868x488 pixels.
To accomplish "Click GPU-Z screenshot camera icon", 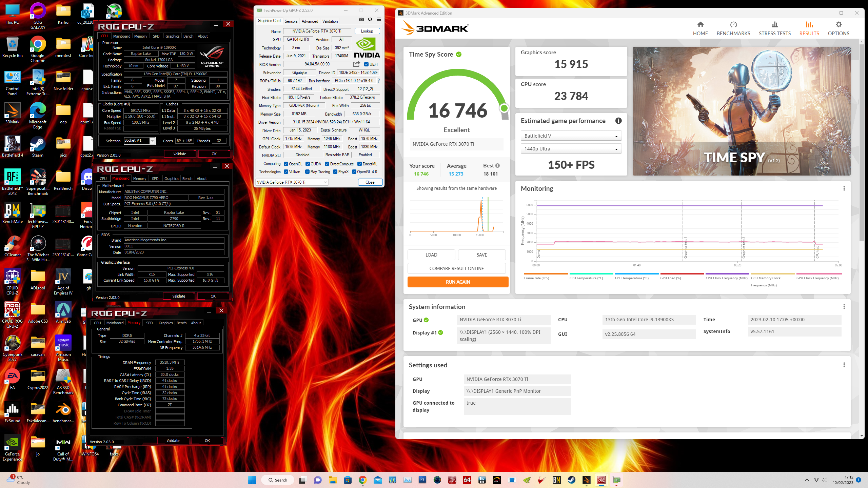I will coord(361,20).
